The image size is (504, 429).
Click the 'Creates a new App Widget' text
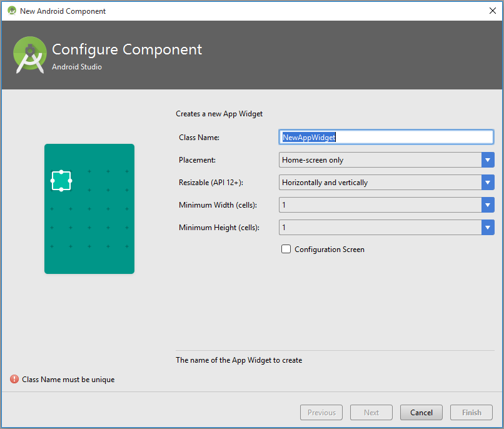pyautogui.click(x=219, y=114)
